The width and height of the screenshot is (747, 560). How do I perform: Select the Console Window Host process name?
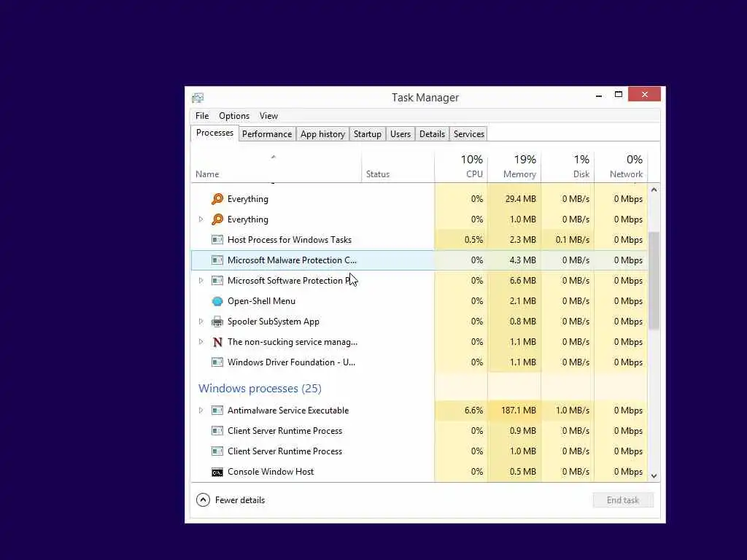coord(270,472)
